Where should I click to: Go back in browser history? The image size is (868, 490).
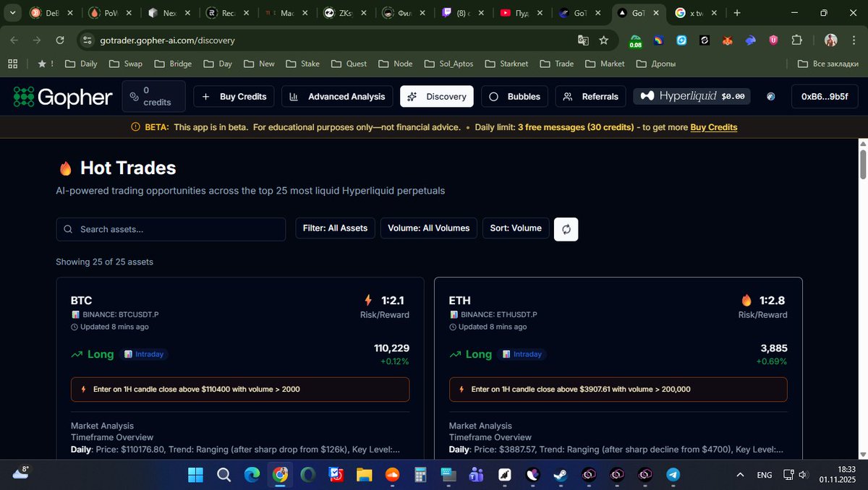pyautogui.click(x=14, y=40)
